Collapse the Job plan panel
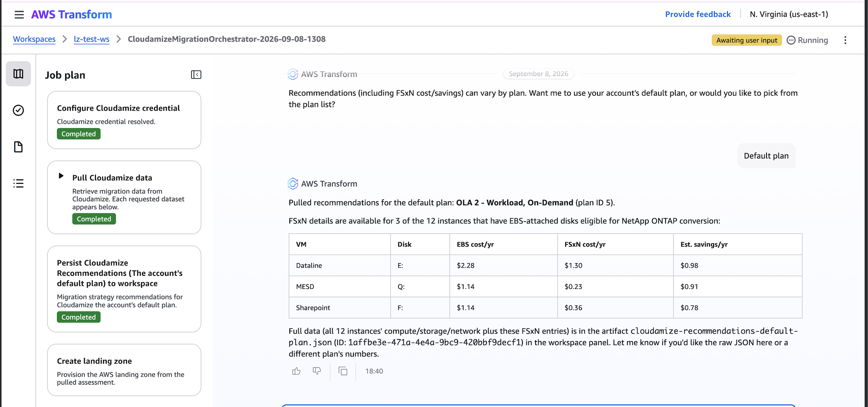Screen dimensions: 868x407 (x=196, y=75)
